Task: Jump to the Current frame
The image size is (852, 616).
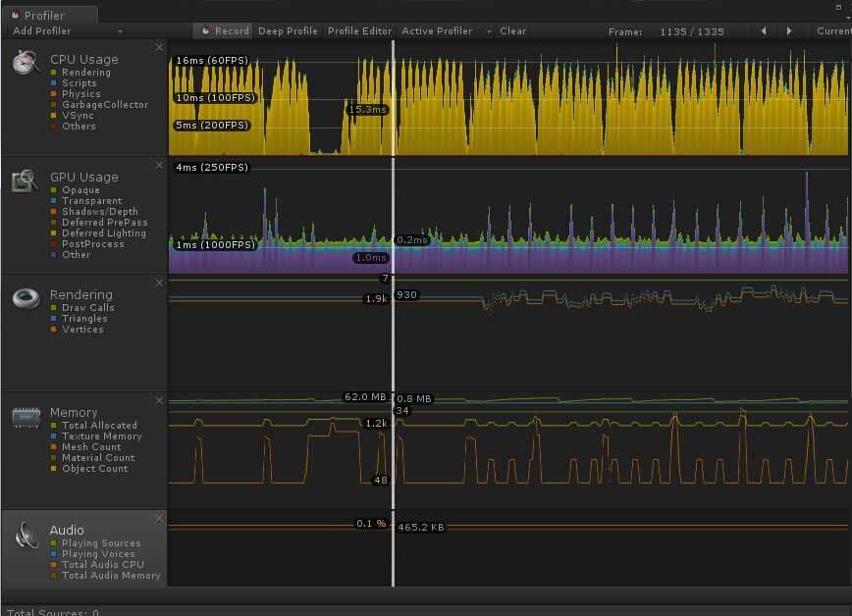Action: pyautogui.click(x=833, y=31)
